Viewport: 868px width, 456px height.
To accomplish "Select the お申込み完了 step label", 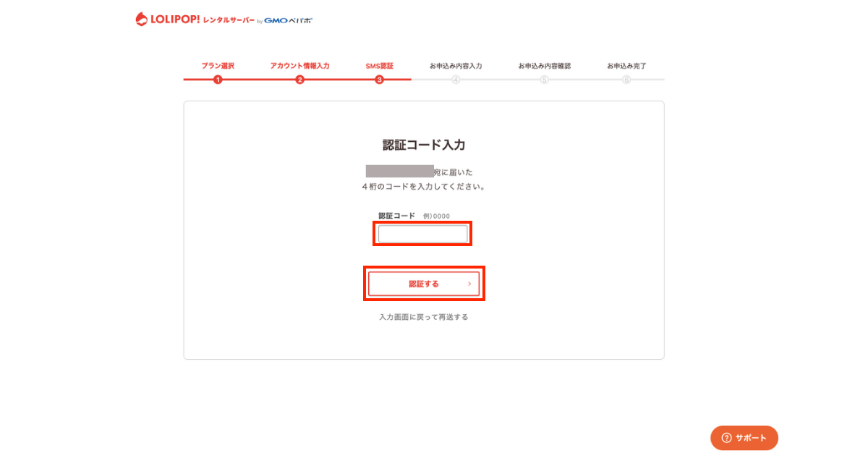I will click(x=626, y=66).
